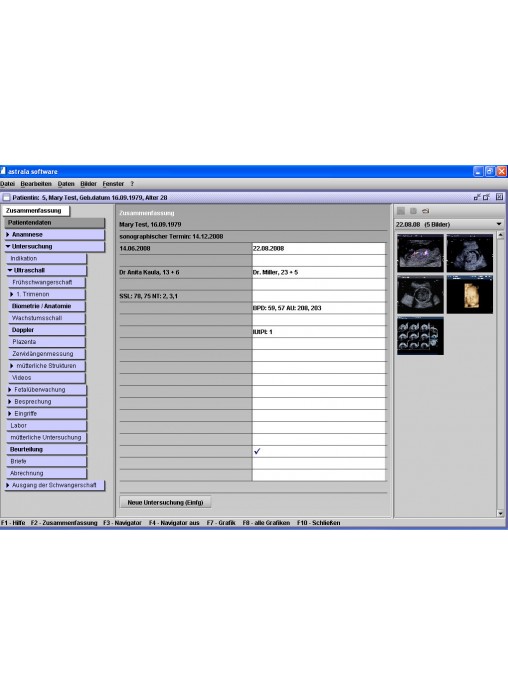The image size is (508, 696).
Task: Click Neue Untersuchung (Einfg) button
Action: (165, 502)
